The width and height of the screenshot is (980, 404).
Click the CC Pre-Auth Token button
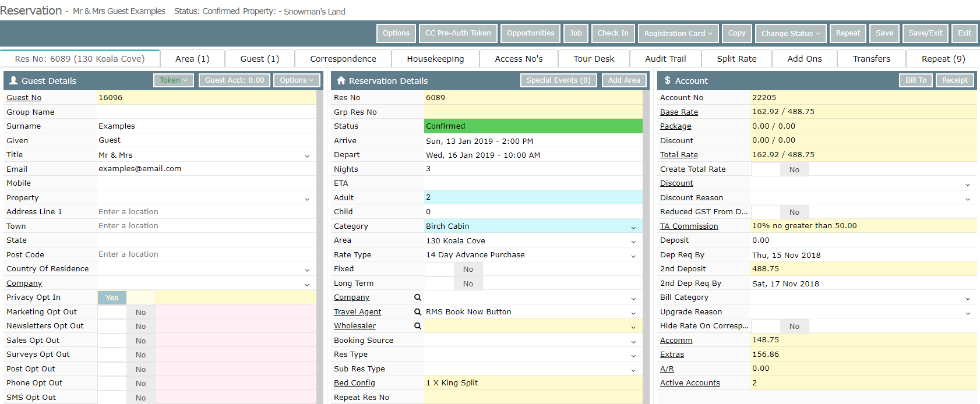[458, 33]
